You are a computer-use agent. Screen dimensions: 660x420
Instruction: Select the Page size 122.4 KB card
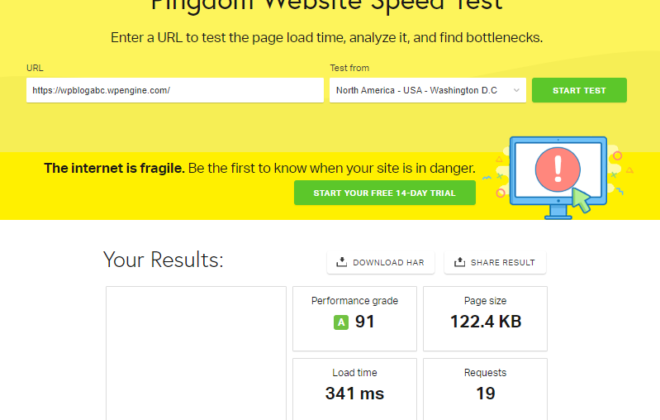pyautogui.click(x=485, y=319)
